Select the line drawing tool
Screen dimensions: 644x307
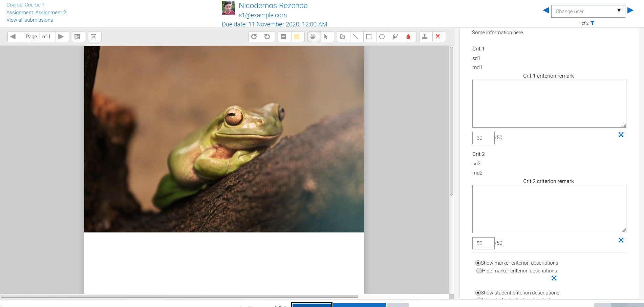[x=357, y=37]
